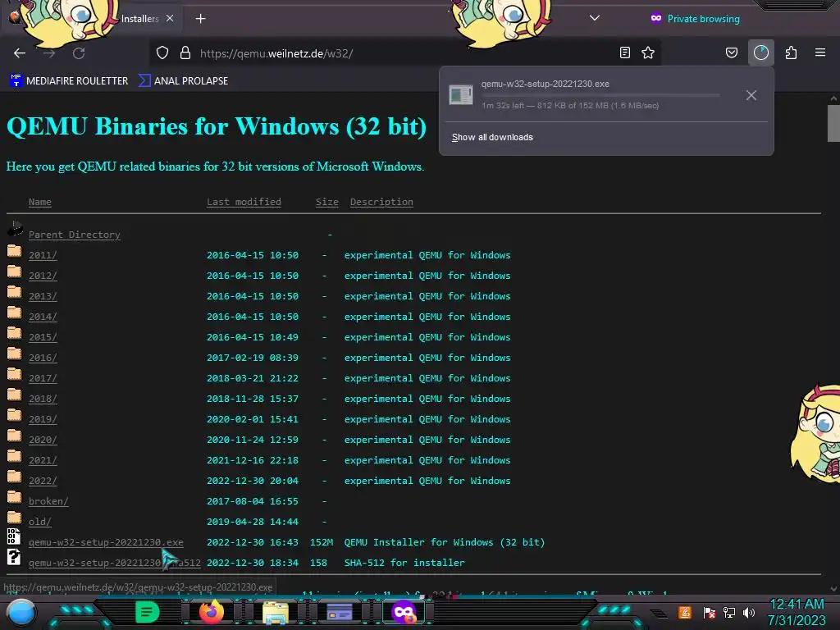Expand the list all tabs chevron
This screenshot has height=630, width=840.
pos(594,18)
